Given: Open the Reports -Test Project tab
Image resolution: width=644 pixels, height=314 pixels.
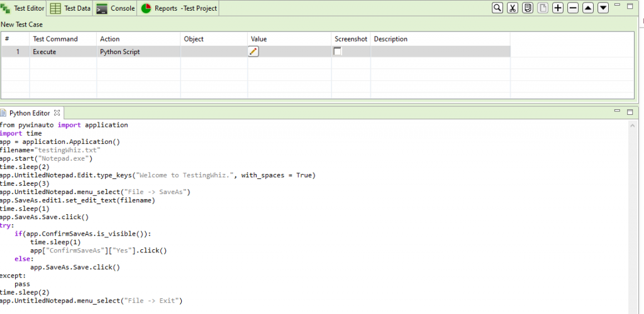Looking at the screenshot, I should point(179,8).
